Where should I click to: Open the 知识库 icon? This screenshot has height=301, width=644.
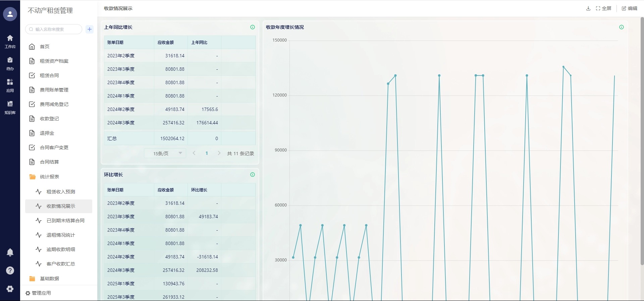pos(10,107)
